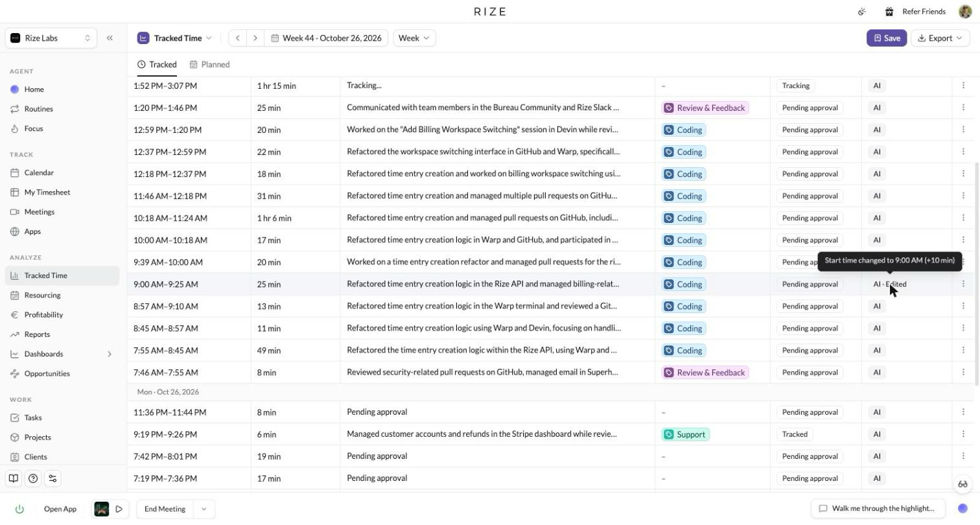Viewport: 980px width, 525px height.
Task: Open Opportunities in the sidebar
Action: (62, 374)
